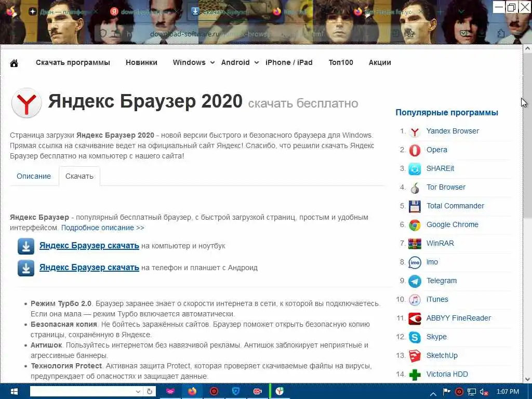Click download arrow icon for телефон и планшет
The width and height of the screenshot is (532, 399).
click(x=26, y=268)
